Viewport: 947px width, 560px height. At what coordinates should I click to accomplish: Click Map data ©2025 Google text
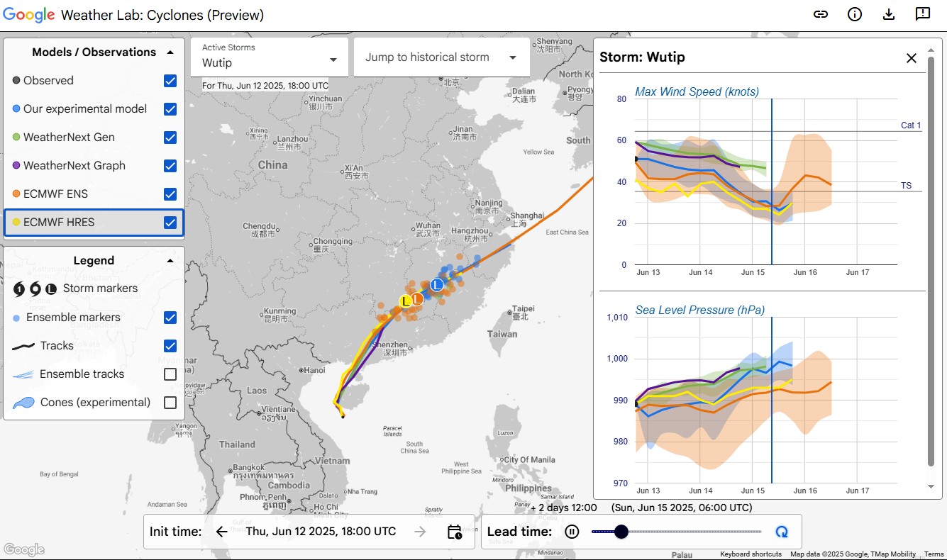853,554
